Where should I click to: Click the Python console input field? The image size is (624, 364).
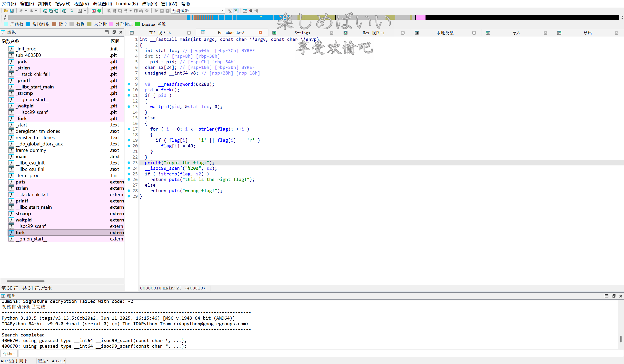[x=297, y=354]
